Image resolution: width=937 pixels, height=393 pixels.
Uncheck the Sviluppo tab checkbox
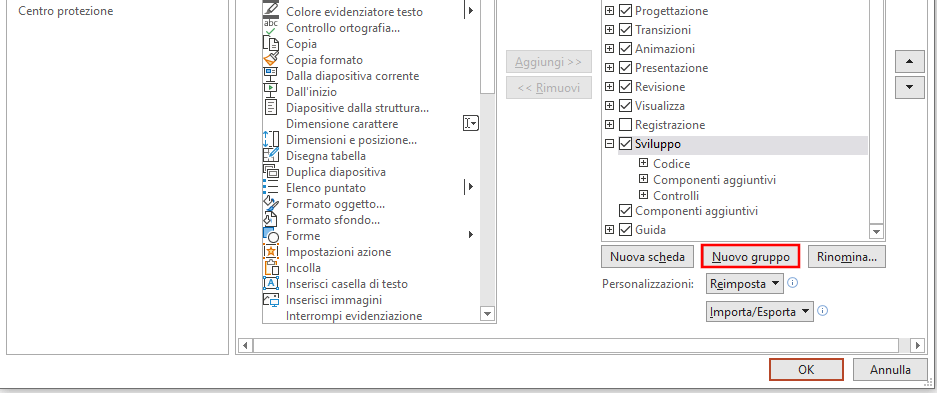(x=626, y=144)
